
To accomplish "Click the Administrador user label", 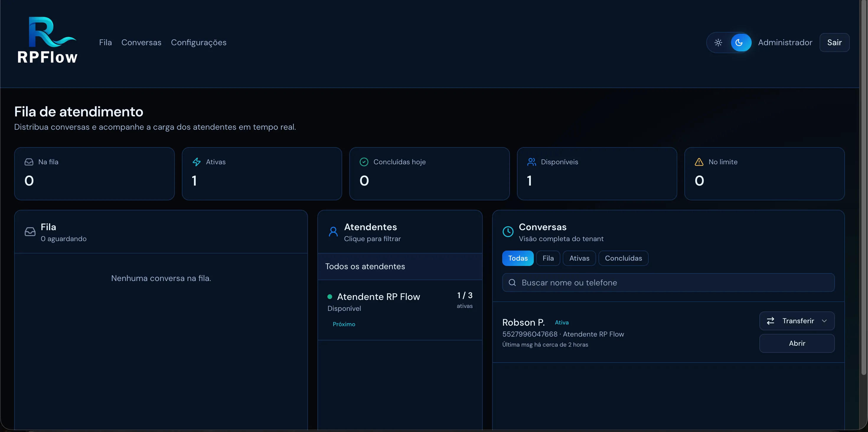I will [785, 43].
